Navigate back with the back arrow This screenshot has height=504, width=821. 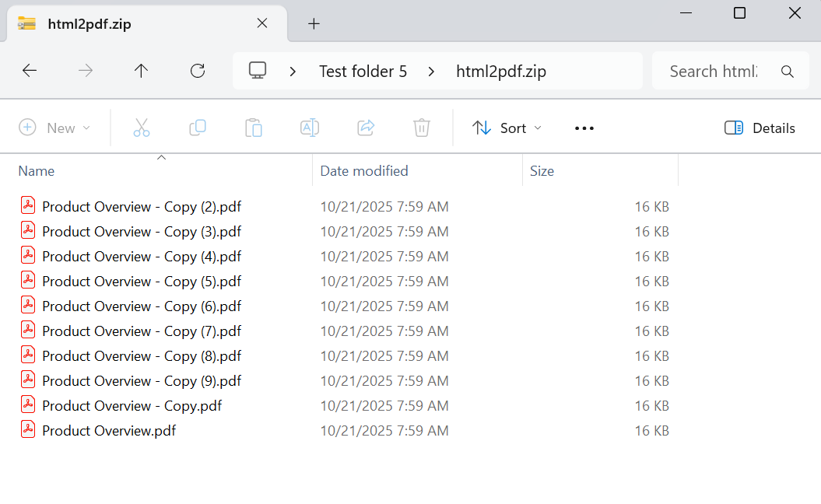(x=30, y=71)
